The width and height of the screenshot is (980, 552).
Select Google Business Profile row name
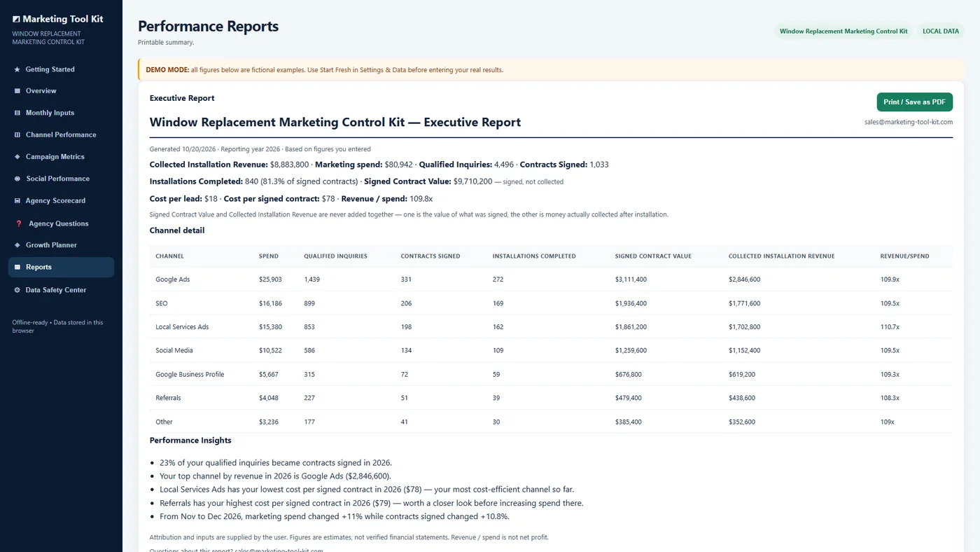[190, 374]
